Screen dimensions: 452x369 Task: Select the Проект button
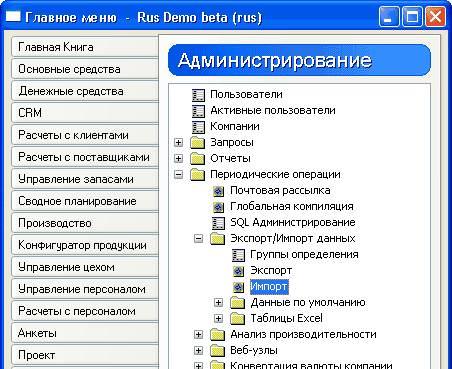85,355
